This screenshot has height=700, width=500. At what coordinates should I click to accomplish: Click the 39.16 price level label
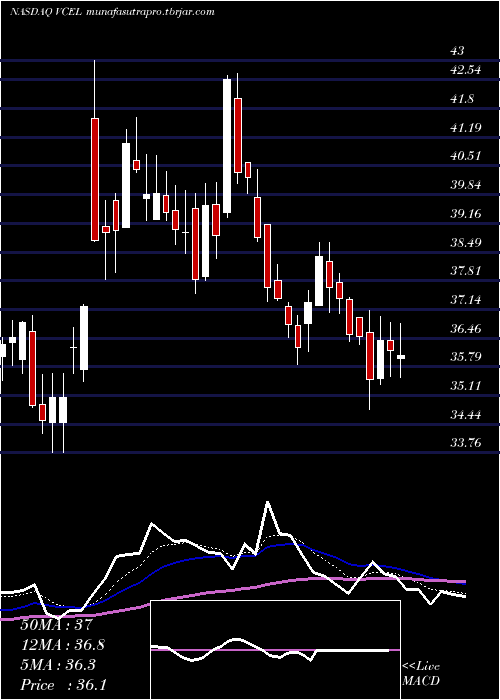pos(466,214)
